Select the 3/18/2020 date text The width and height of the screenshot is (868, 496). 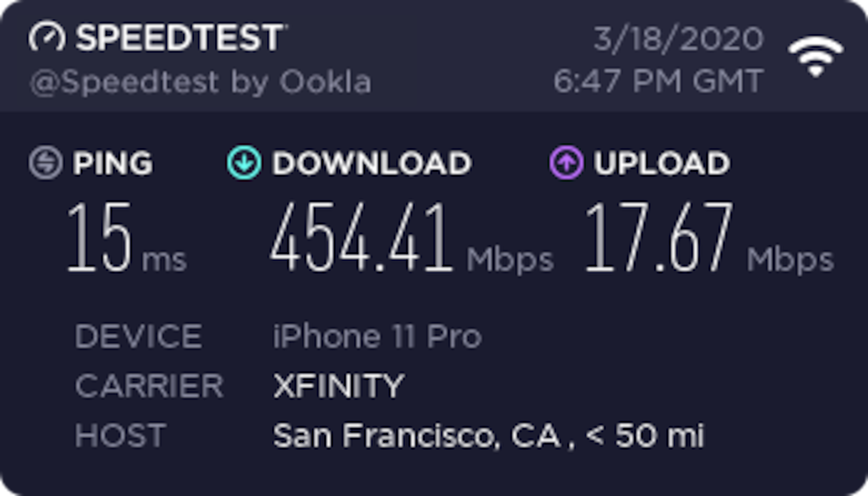[678, 39]
